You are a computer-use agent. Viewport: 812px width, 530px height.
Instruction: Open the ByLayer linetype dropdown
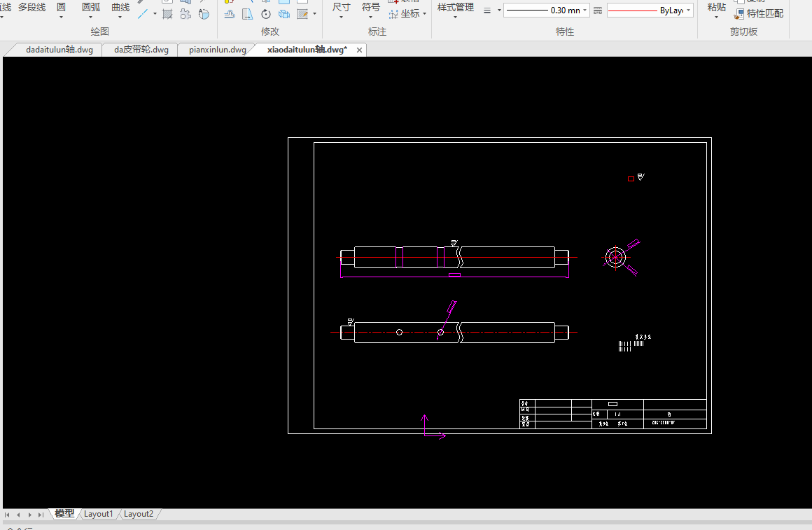pyautogui.click(x=689, y=11)
